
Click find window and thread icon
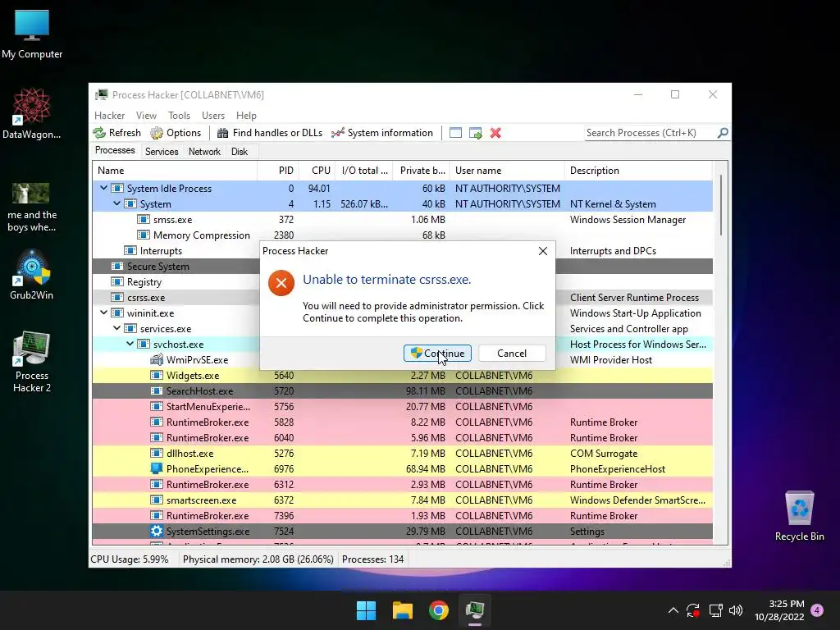pyautogui.click(x=475, y=133)
